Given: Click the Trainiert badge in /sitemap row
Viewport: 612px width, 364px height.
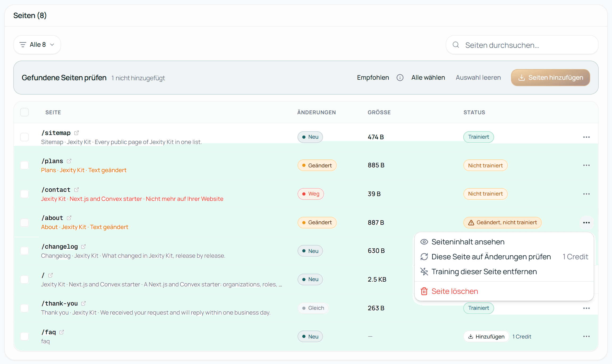Looking at the screenshot, I should (x=478, y=137).
